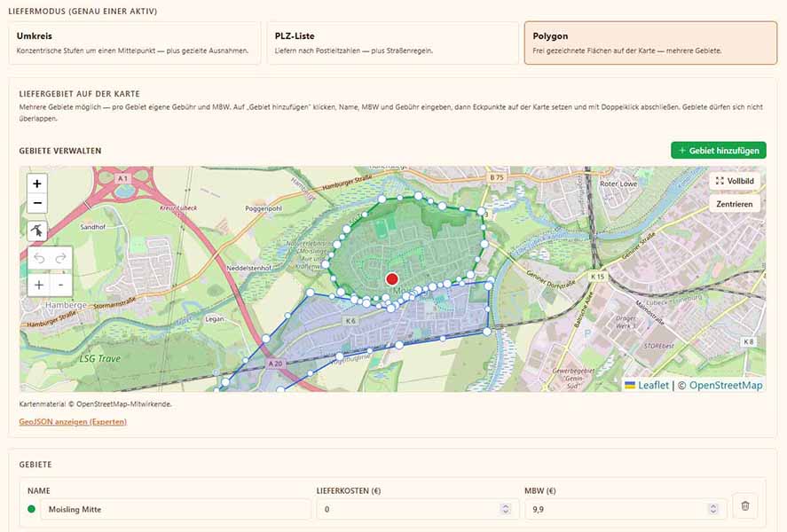Click the Moisling Mitte name field
787x532 pixels.
pyautogui.click(x=176, y=509)
